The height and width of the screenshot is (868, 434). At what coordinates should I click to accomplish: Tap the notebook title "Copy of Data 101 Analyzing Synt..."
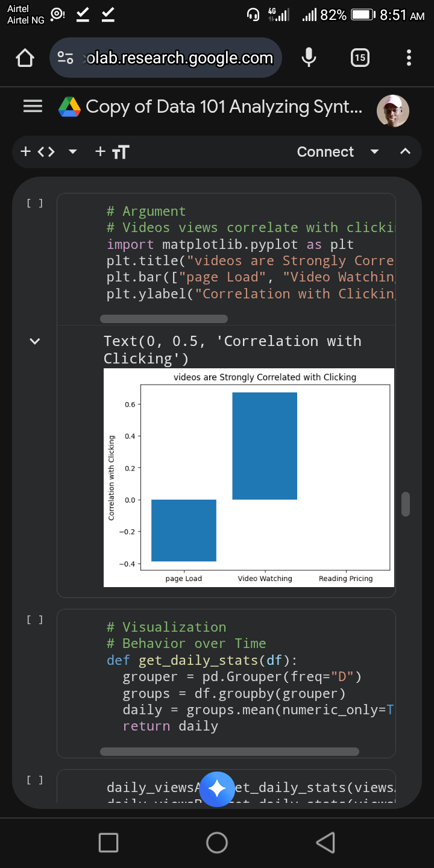[224, 107]
